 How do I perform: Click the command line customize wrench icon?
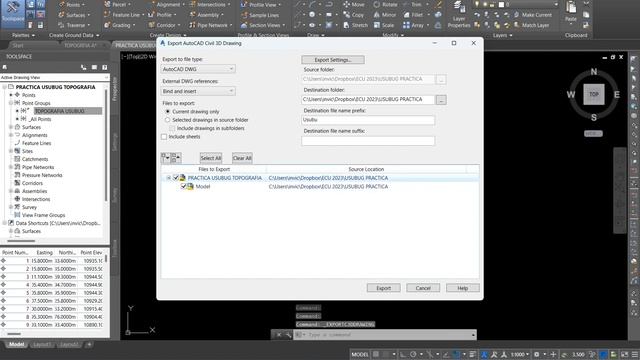pos(288,335)
